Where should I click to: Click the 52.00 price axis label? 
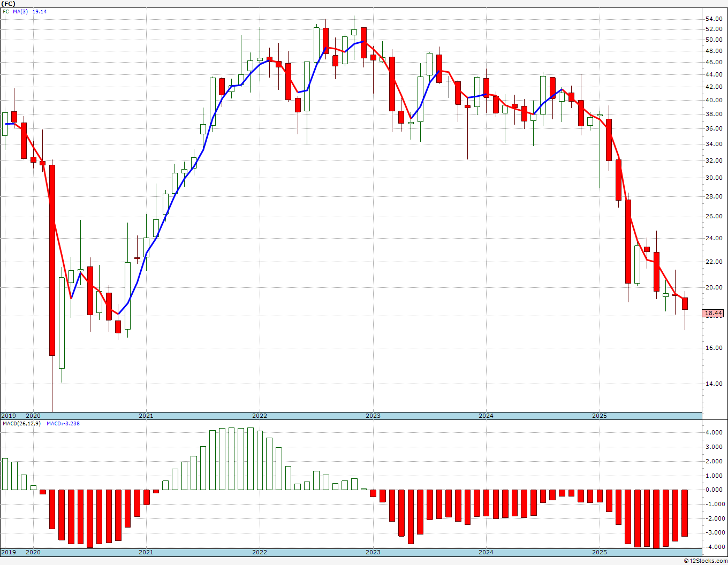click(714, 29)
